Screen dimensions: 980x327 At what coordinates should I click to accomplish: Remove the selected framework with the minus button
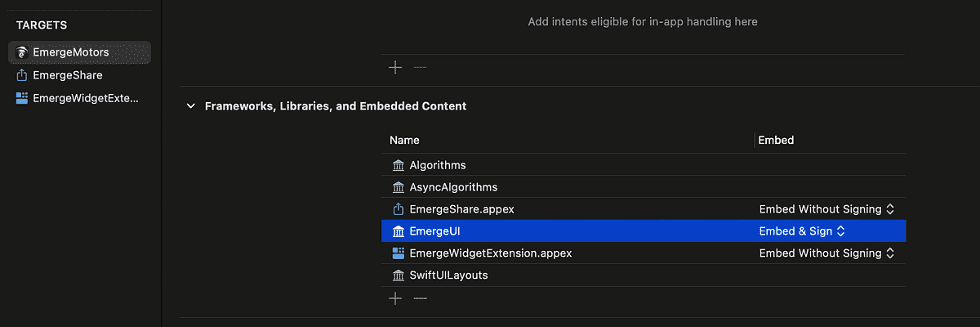click(x=420, y=298)
